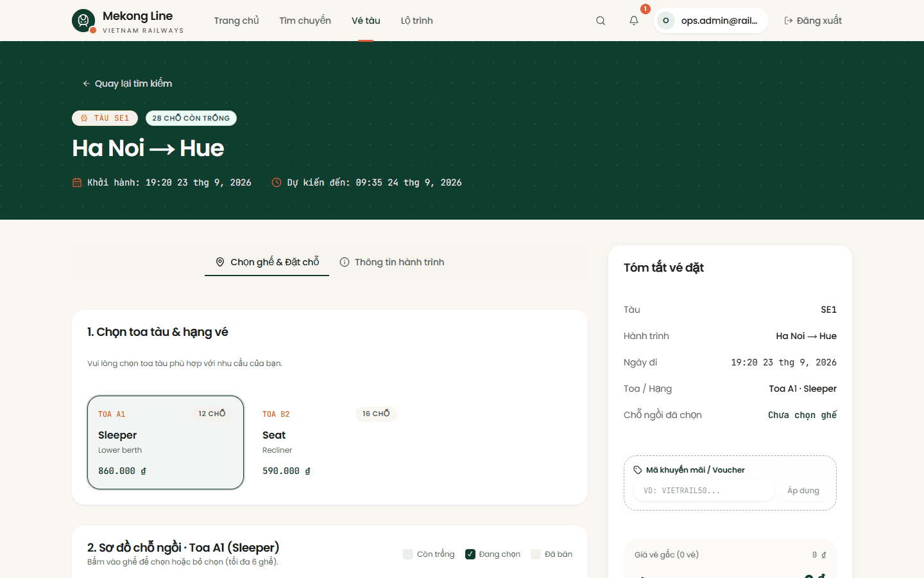
Task: Go to Trang chủ menu item
Action: tap(236, 21)
